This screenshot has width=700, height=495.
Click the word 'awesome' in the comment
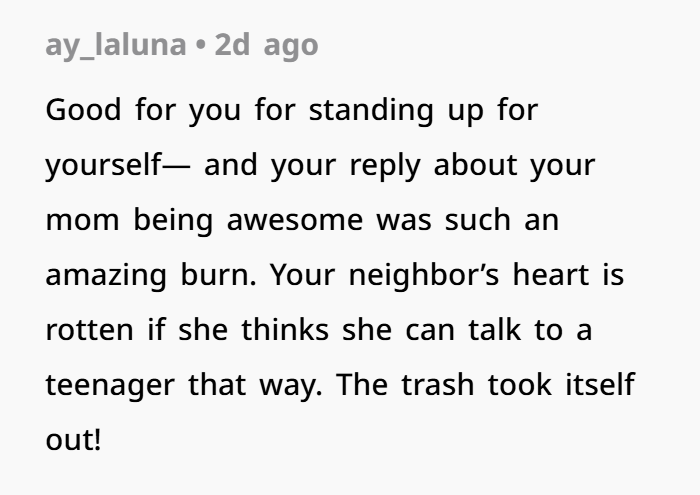click(x=295, y=220)
